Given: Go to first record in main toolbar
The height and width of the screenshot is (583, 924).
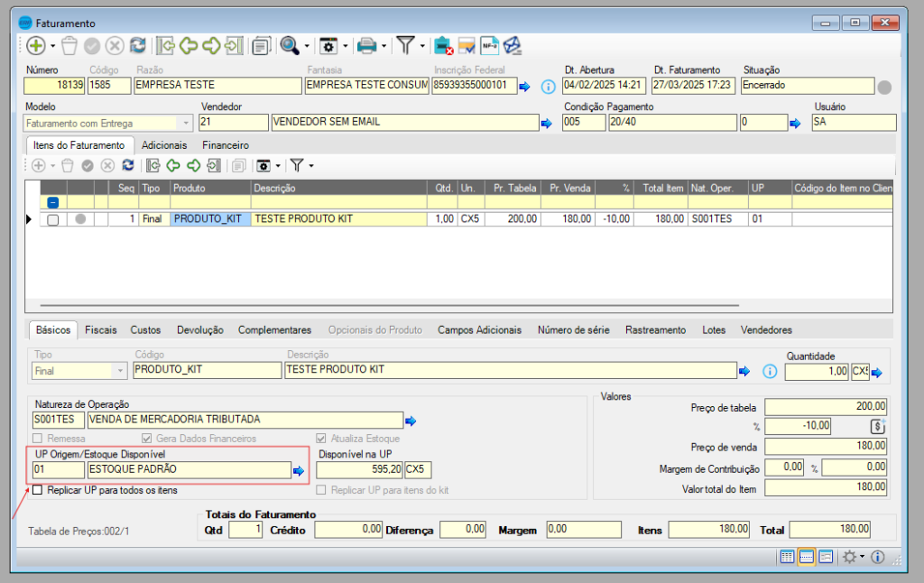Looking at the screenshot, I should (x=166, y=45).
